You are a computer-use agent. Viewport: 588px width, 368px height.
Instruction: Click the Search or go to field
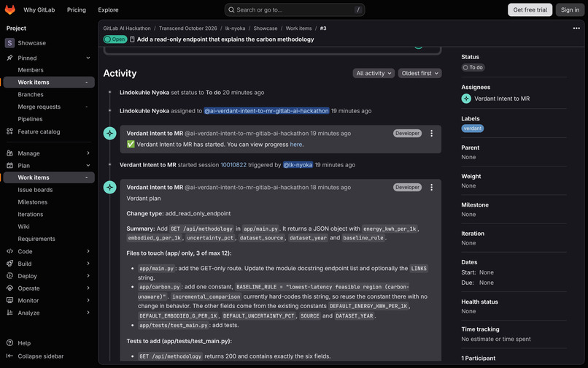295,9
